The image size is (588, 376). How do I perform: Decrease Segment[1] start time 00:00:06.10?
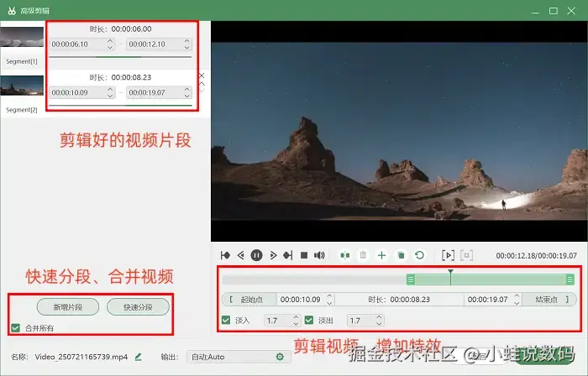coord(110,47)
